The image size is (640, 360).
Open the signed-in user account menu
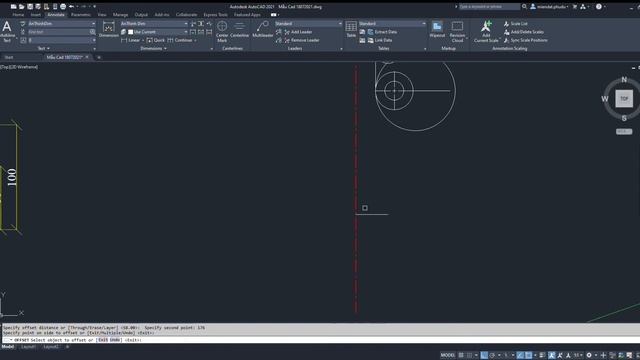click(549, 7)
